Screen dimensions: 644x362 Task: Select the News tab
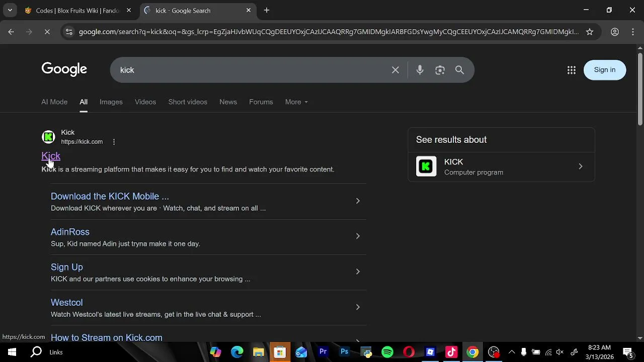[x=228, y=102]
